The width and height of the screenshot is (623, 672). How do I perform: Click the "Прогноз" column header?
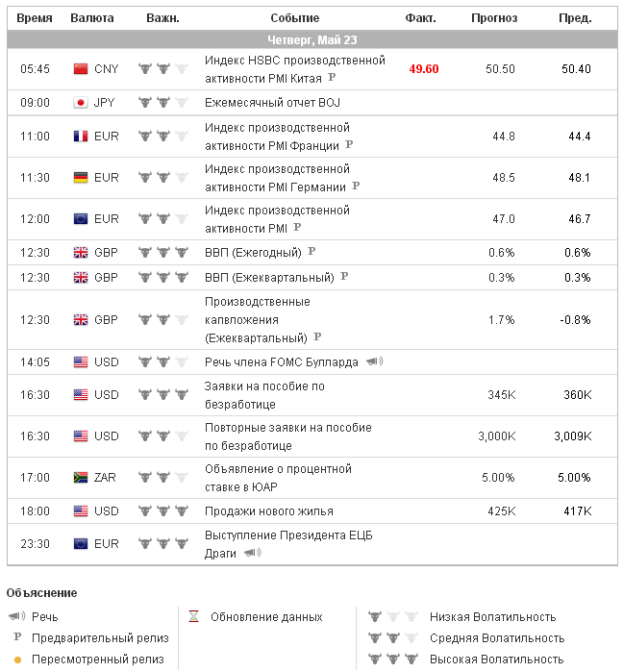pos(494,18)
